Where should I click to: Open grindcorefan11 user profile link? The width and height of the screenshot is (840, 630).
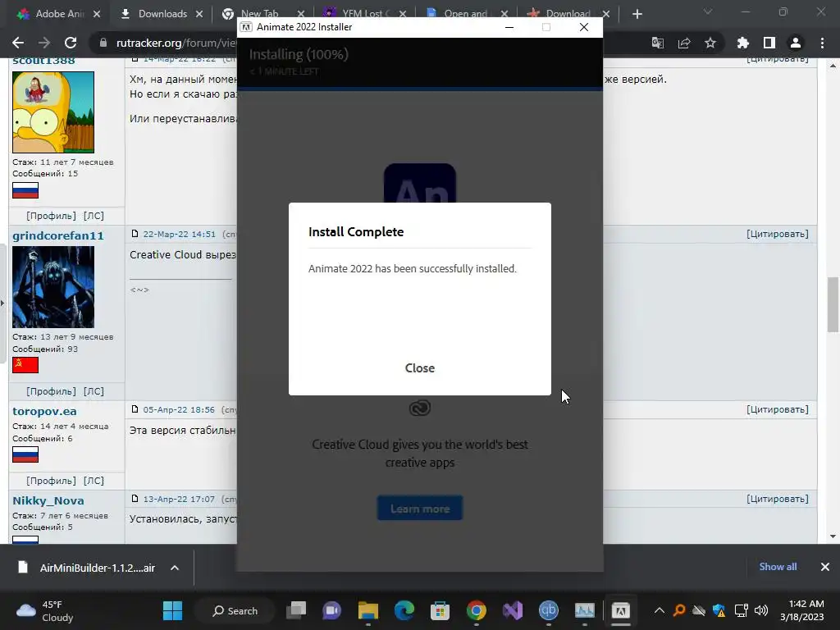58,235
